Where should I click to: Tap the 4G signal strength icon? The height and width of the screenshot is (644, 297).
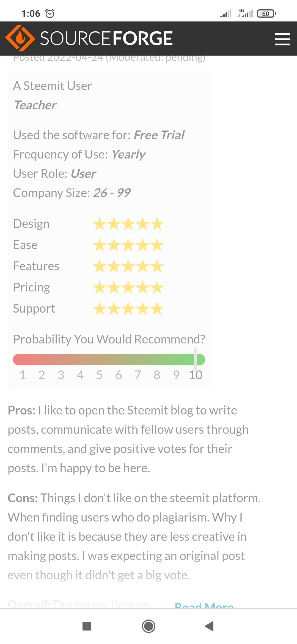pos(245,13)
